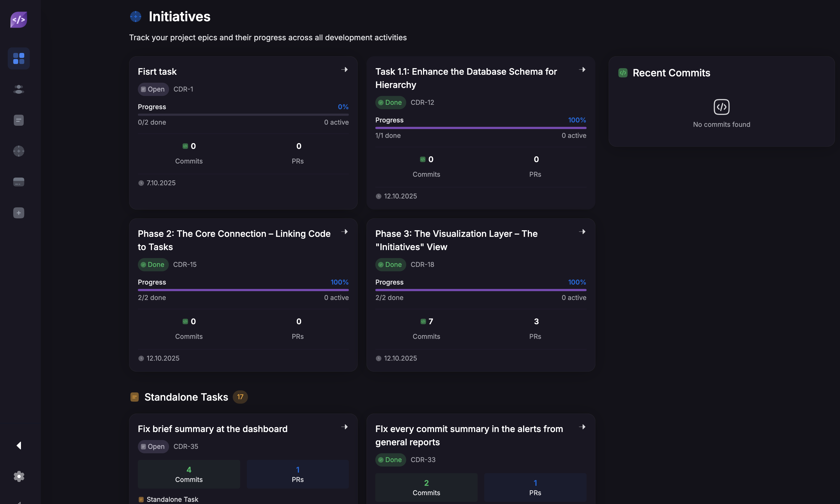
Task: Click the purple code logo in sidebar
Action: coord(19,20)
